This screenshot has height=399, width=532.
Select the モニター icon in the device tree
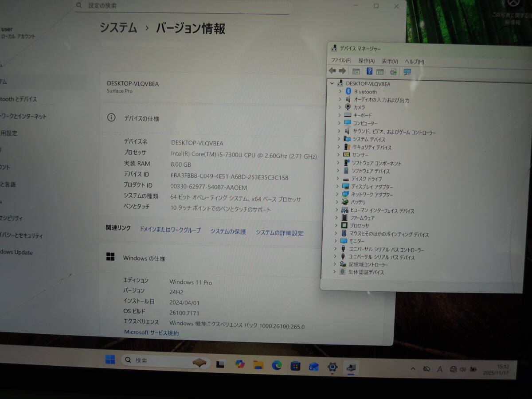coord(344,241)
